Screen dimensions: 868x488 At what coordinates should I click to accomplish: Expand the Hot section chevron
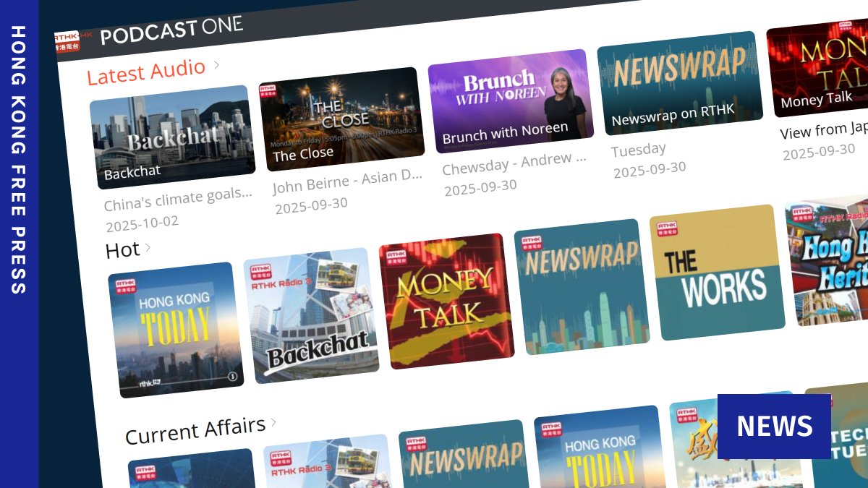point(148,248)
